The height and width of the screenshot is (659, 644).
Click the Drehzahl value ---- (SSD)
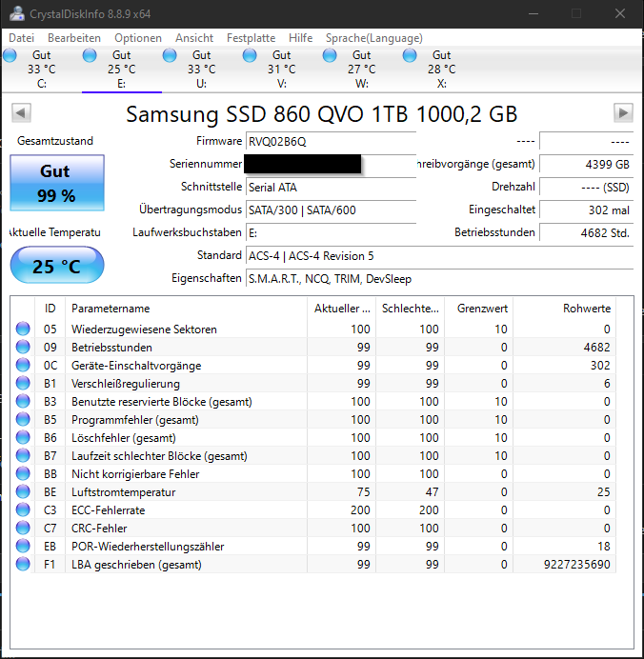(x=586, y=188)
